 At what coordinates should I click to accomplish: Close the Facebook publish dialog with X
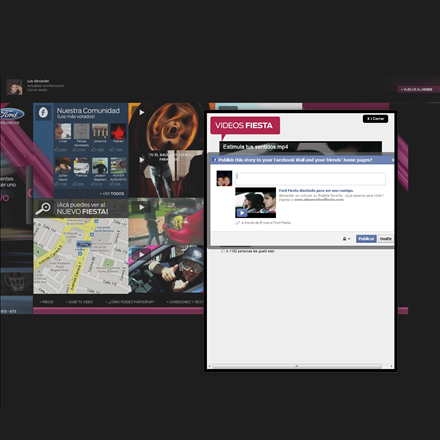point(393,160)
